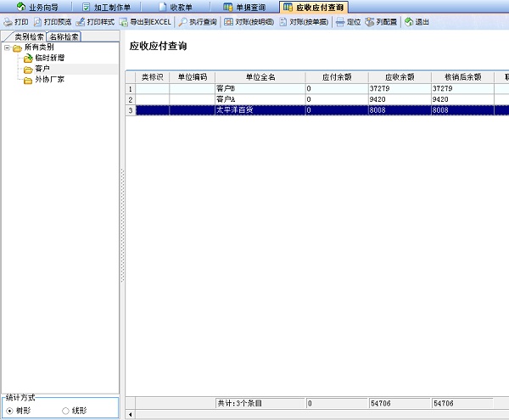Switch to 名称检索 search tab

tap(64, 37)
